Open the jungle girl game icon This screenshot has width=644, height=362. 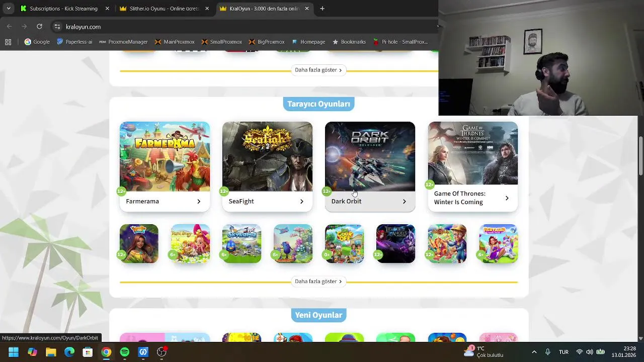coord(139,243)
